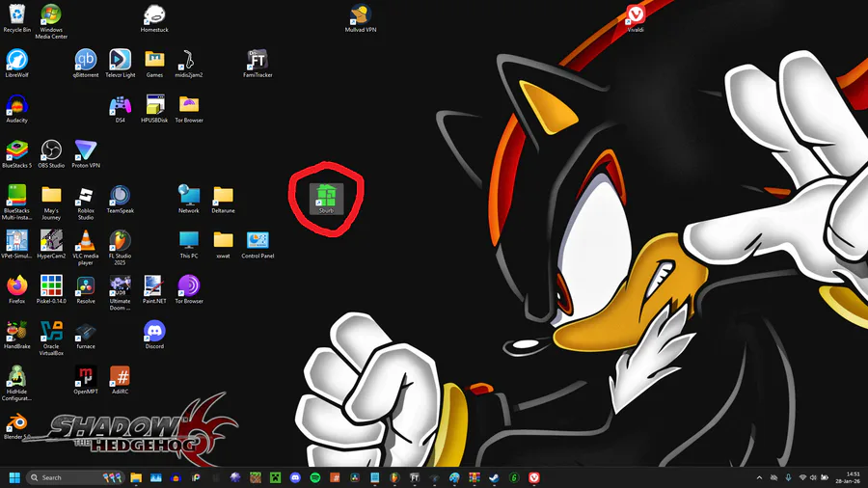The image size is (868, 488).
Task: Select the VLC media player icon
Action: (85, 248)
